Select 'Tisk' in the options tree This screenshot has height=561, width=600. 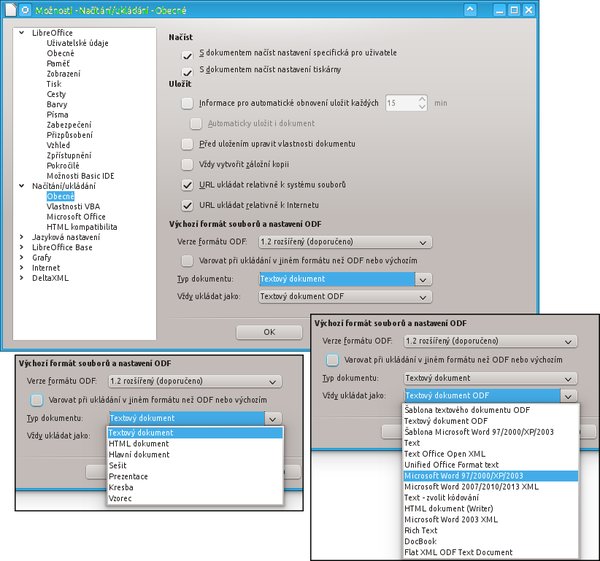click(54, 84)
